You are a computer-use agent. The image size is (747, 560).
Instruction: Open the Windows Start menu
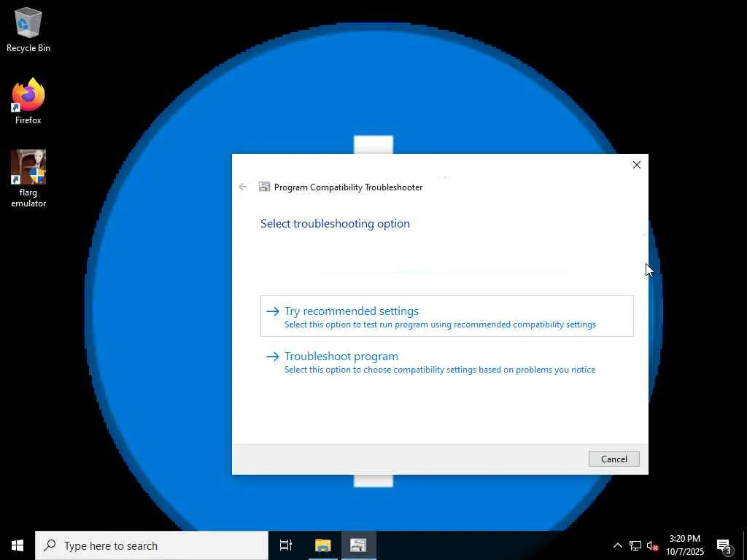18,545
